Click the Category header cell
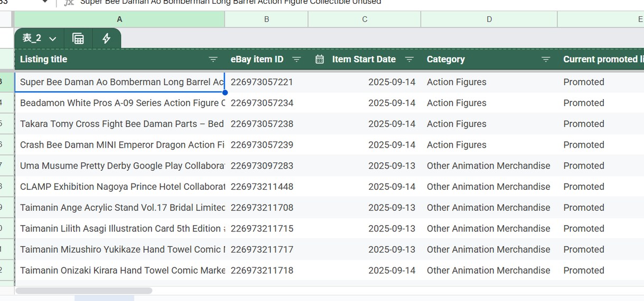This screenshot has height=301, width=644. (x=489, y=59)
